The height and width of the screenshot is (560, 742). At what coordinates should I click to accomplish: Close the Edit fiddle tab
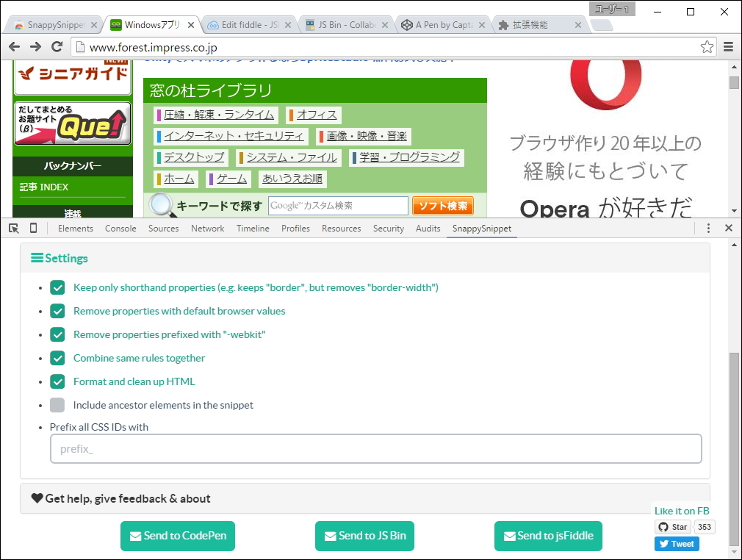tap(288, 25)
